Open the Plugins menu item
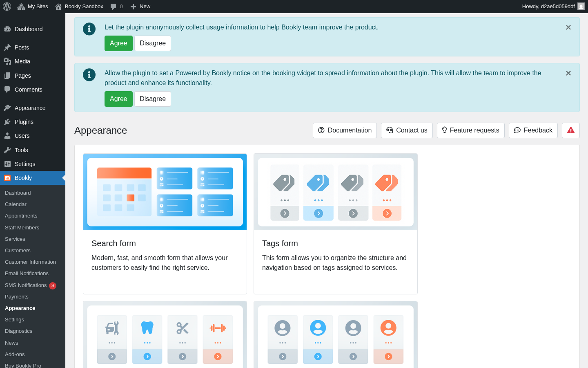Image resolution: width=588 pixels, height=368 pixels. tap(33, 122)
